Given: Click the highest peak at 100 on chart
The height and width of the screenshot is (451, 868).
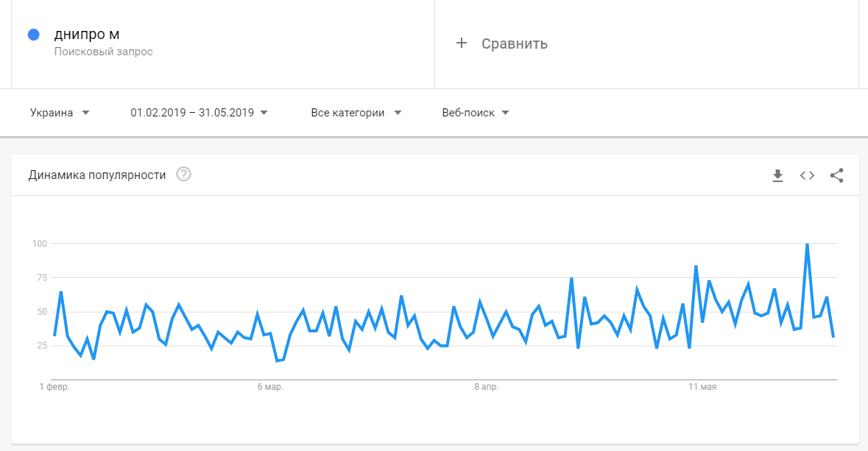Looking at the screenshot, I should (808, 244).
